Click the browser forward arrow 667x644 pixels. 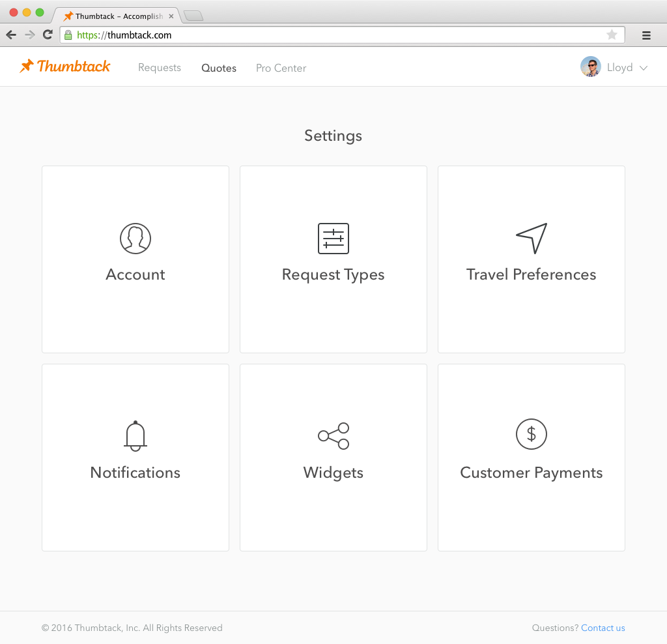click(30, 35)
